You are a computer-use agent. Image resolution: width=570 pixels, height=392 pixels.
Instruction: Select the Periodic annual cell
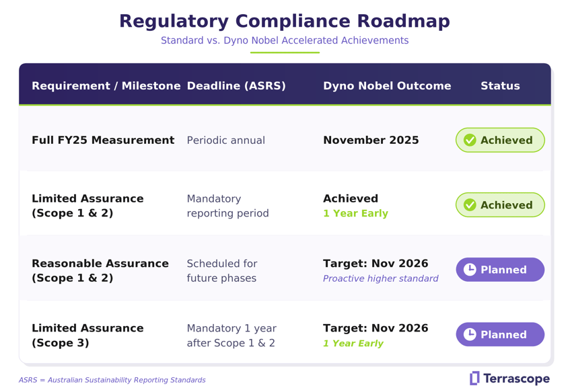225,141
